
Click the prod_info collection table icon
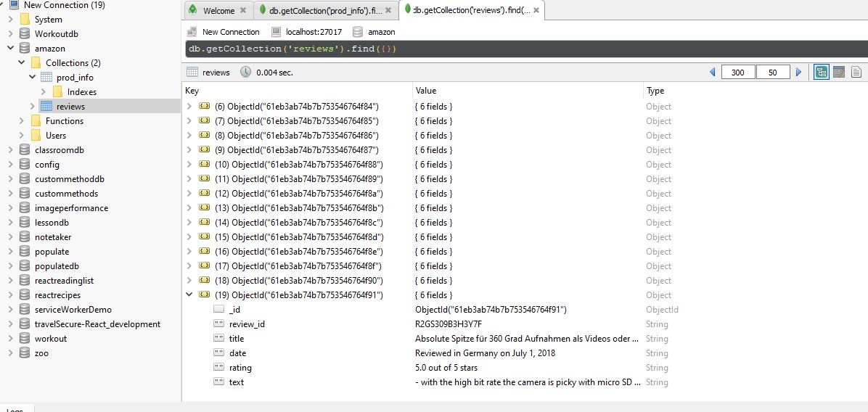(x=46, y=78)
